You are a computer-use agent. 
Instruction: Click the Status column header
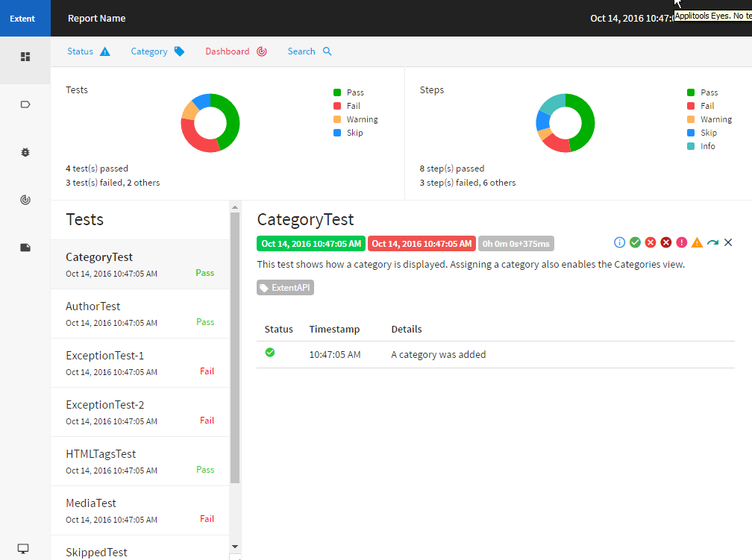point(279,330)
